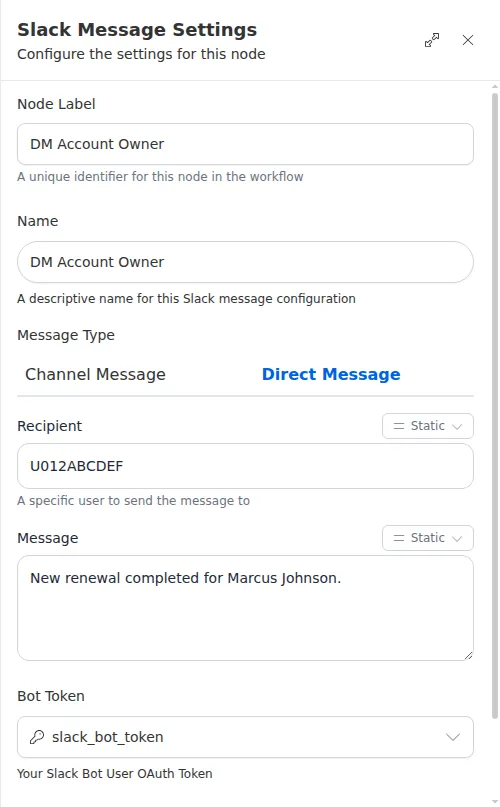Open the Recipient Static mode dropdown

427,426
